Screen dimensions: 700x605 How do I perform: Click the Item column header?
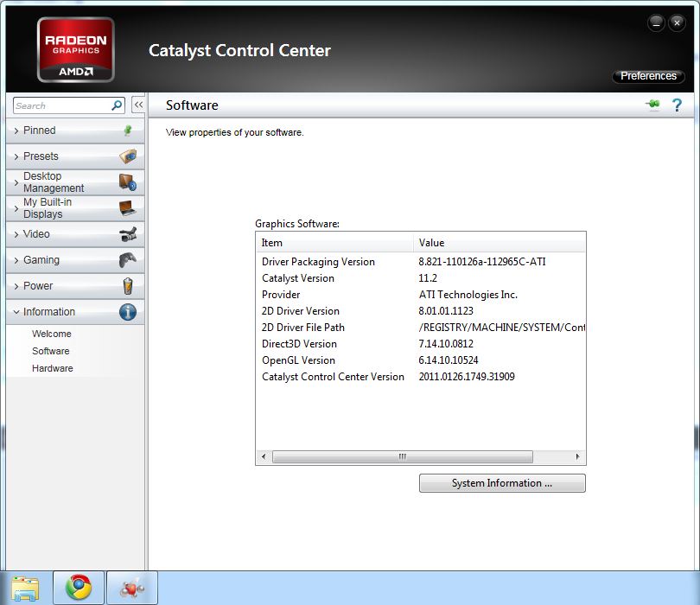(334, 243)
